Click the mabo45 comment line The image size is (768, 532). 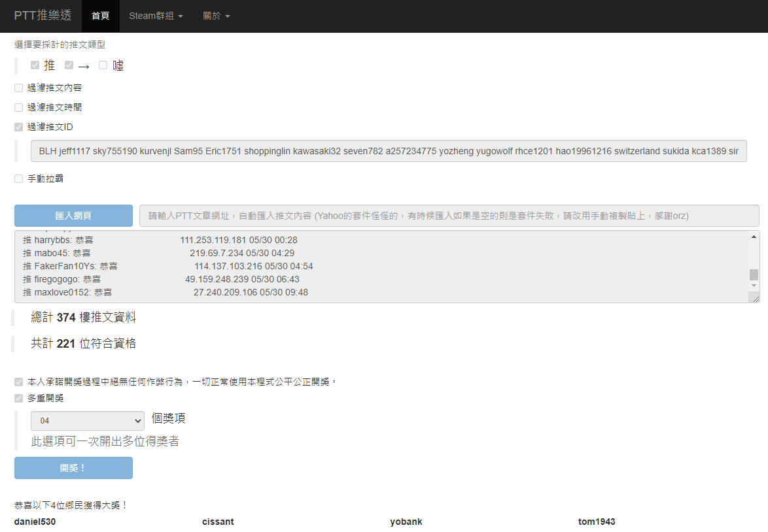click(159, 253)
